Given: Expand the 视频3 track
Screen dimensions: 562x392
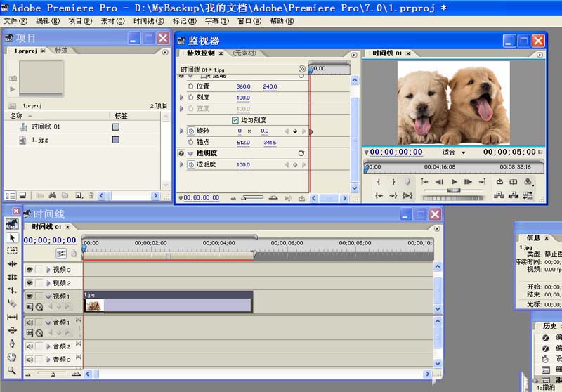Looking at the screenshot, I should [x=48, y=270].
